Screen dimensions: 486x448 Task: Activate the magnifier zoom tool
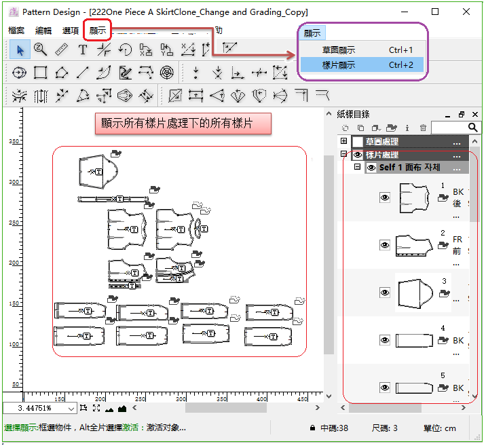(x=41, y=50)
